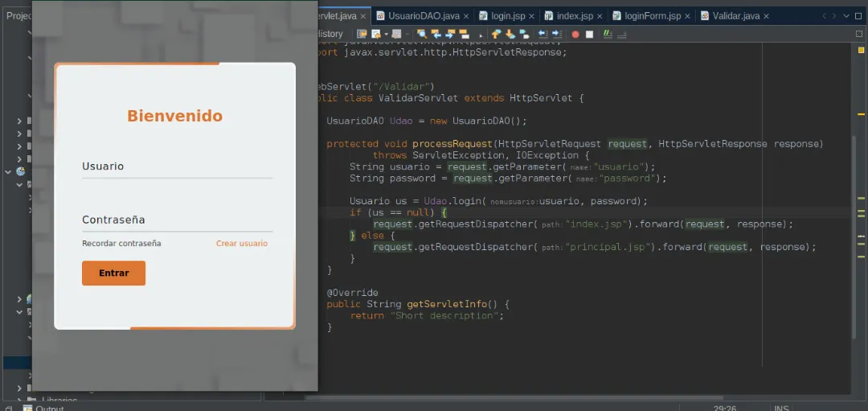Show opened documents list dropdown
This screenshot has width=868, height=411.
pyautogui.click(x=846, y=16)
